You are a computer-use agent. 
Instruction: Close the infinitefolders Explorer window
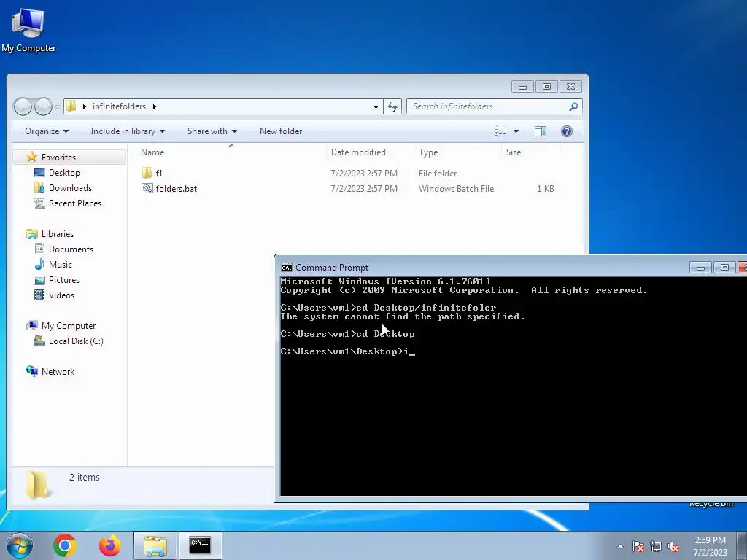click(x=570, y=87)
